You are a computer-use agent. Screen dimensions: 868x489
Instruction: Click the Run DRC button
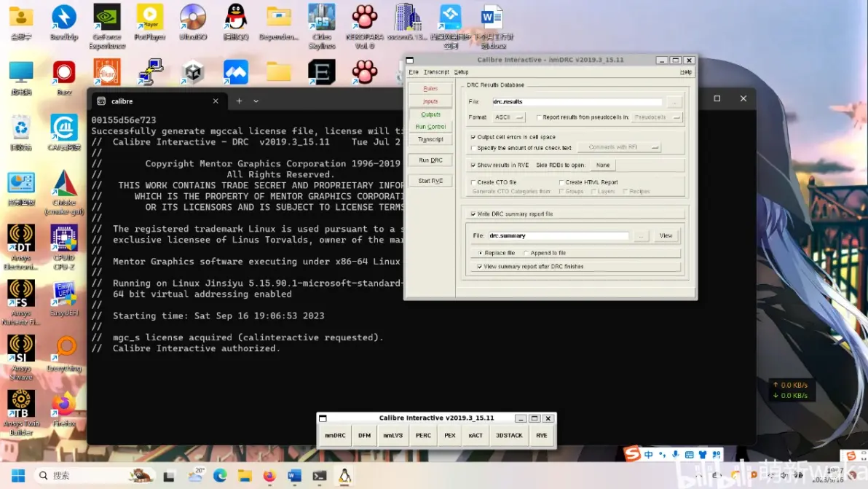click(430, 160)
